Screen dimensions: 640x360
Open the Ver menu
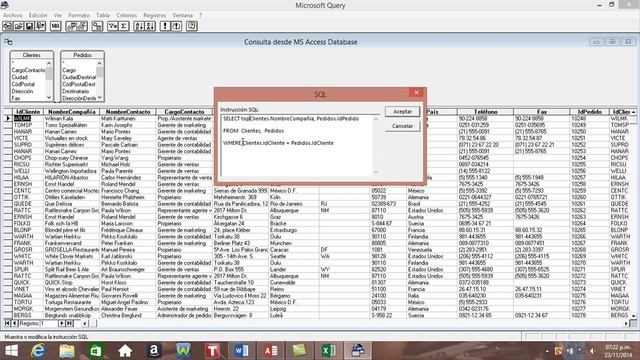point(58,15)
